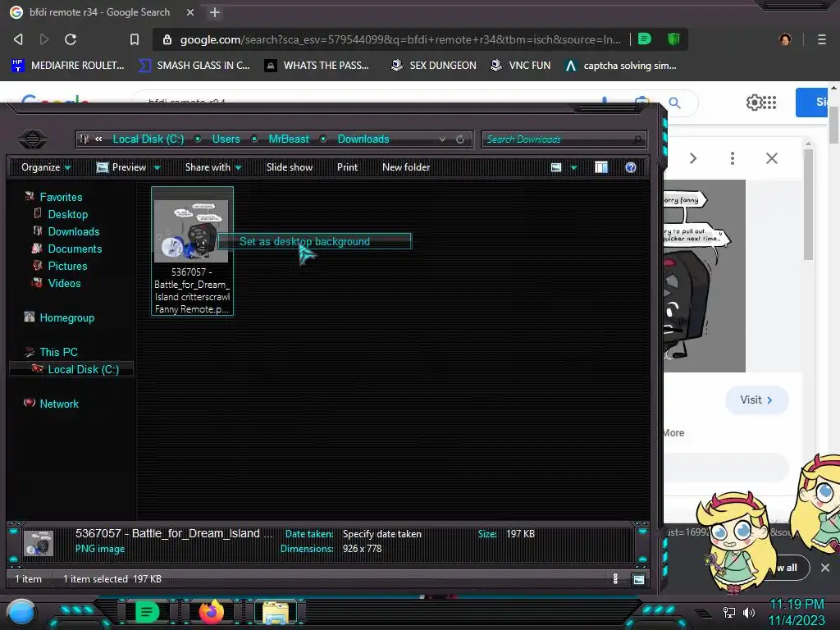Change view with the view icon

tap(556, 167)
